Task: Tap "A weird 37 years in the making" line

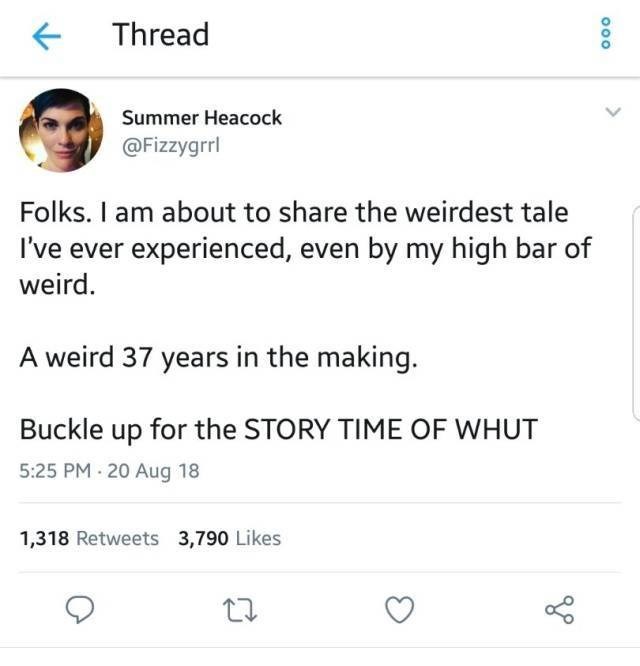Action: coord(217,358)
